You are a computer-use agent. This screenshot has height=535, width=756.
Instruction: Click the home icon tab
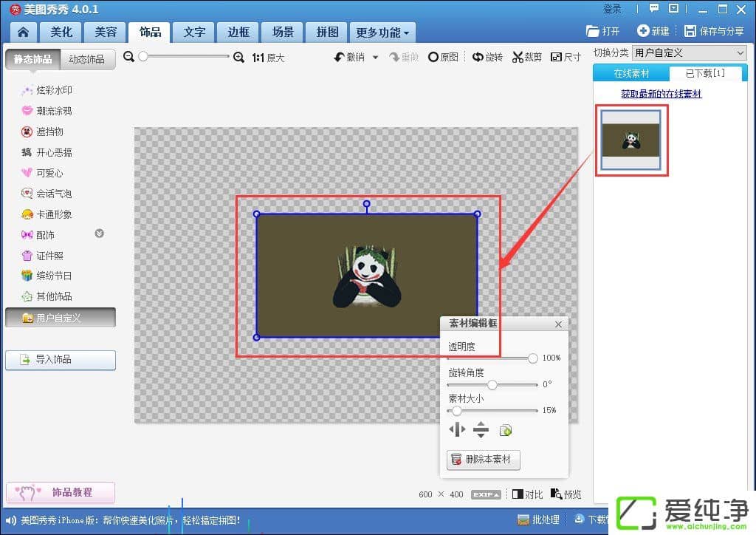[x=23, y=33]
